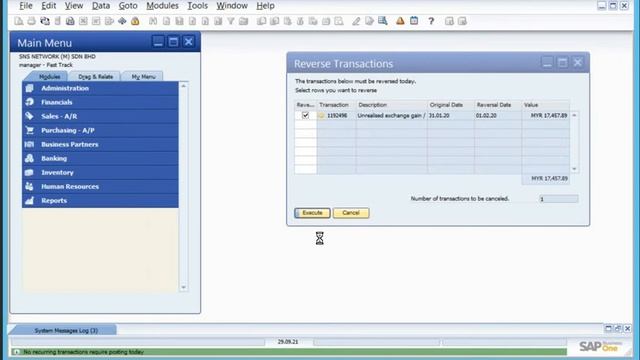Expand the Administration module
The height and width of the screenshot is (360, 640).
pos(100,88)
